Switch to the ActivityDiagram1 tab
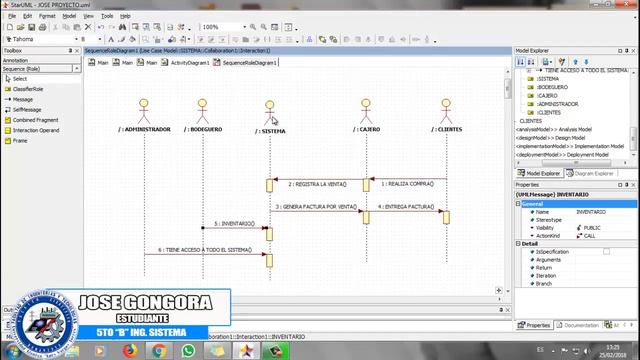 185,62
